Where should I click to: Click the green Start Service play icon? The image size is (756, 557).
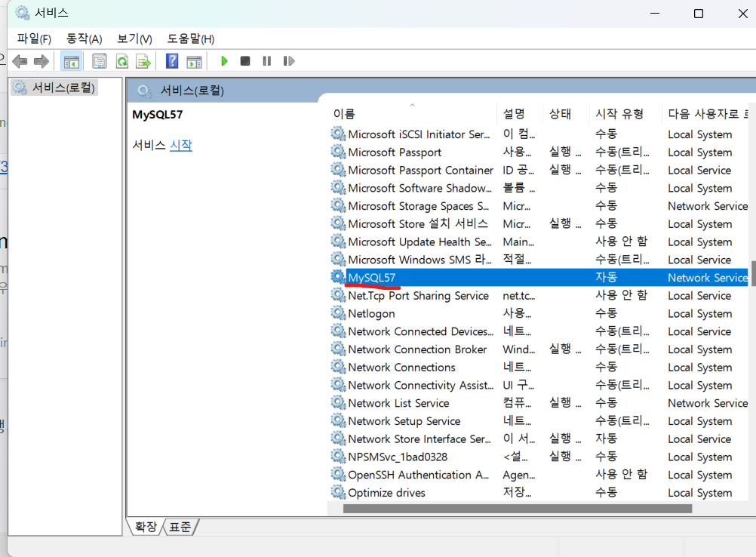[x=224, y=61]
